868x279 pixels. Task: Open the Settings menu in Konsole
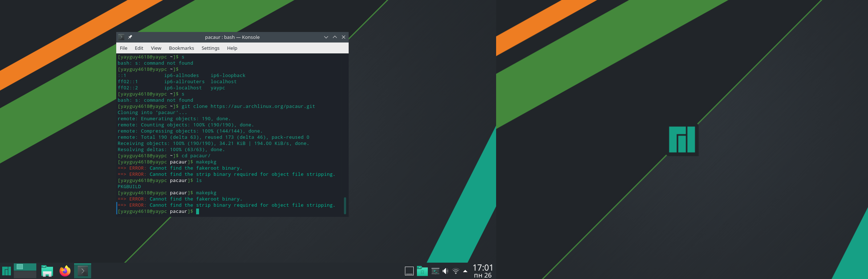tap(210, 48)
